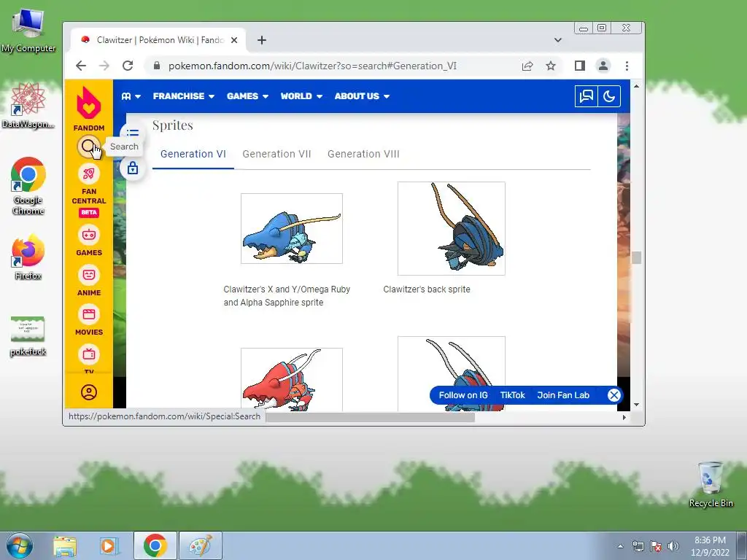
Task: Select the My Computer desktop icon
Action: click(x=28, y=31)
